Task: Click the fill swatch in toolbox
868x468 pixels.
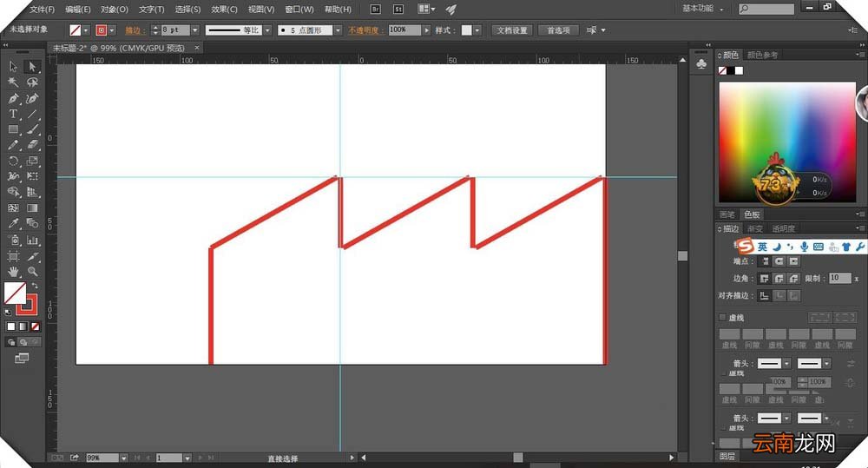Action: click(x=15, y=293)
